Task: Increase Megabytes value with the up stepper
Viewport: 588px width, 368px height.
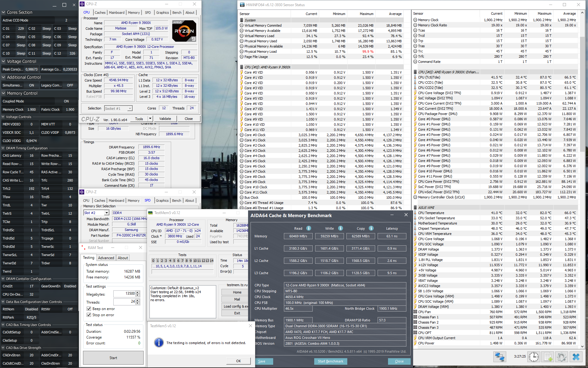Action: pos(138,292)
